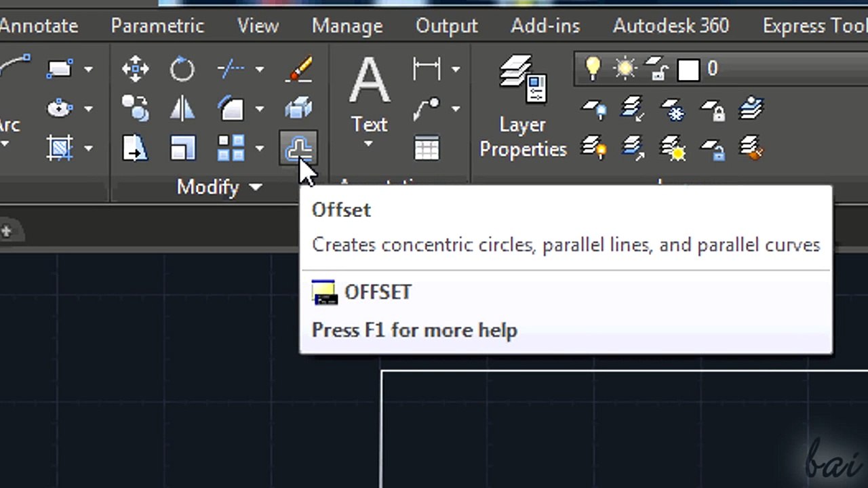Image resolution: width=868 pixels, height=488 pixels.
Task: Select the Stretch tool
Action: point(136,148)
